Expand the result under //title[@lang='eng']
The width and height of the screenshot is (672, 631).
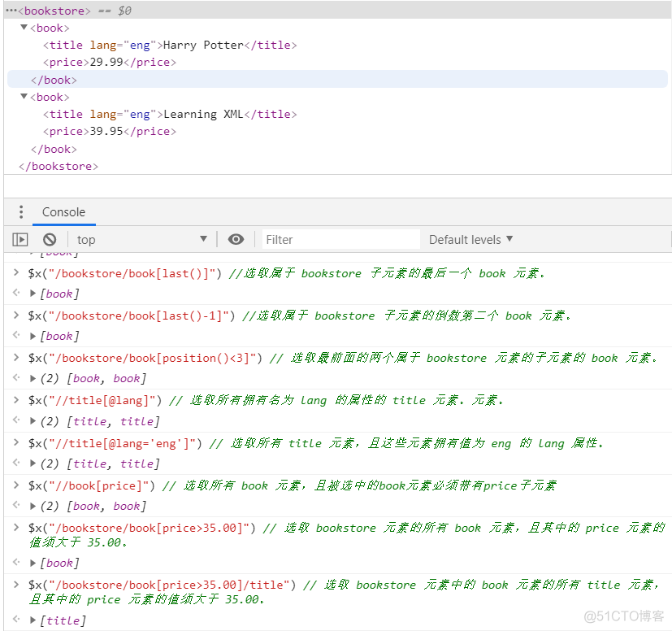pos(33,463)
